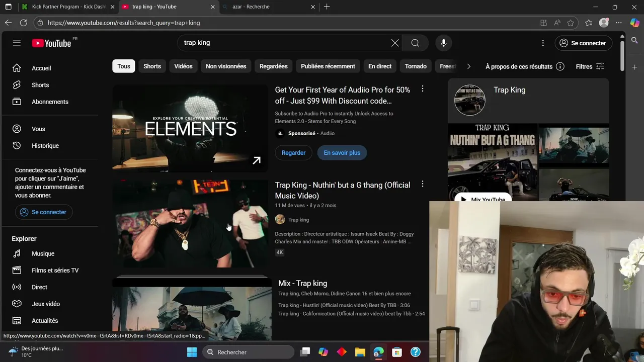
Task: Open the Trap king channel link
Action: coord(299,220)
